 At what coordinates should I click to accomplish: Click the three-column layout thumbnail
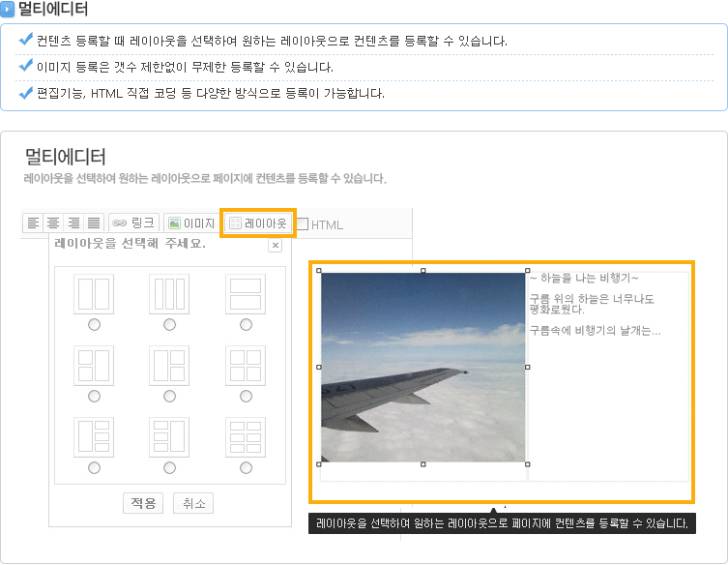pyautogui.click(x=169, y=294)
